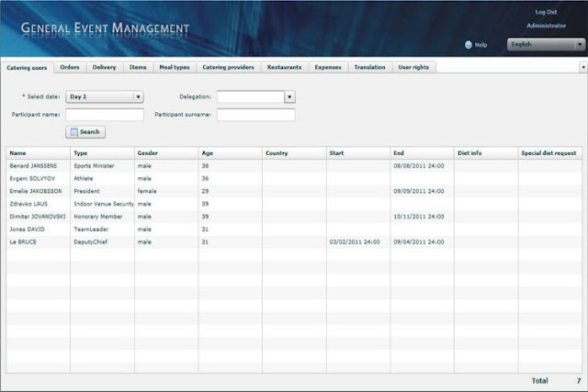Screen dimensions: 588x392
Task: Switch to Catering providers tab
Action: (229, 67)
